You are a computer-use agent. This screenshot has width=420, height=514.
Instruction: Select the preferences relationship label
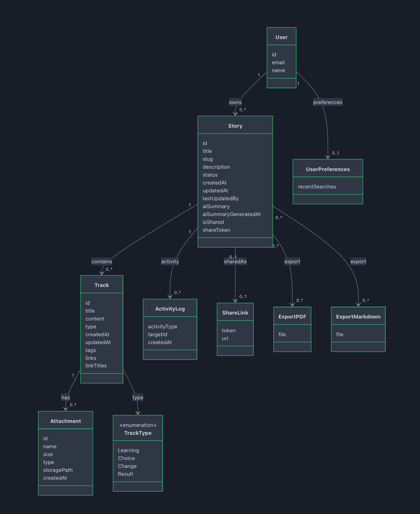[x=327, y=102]
